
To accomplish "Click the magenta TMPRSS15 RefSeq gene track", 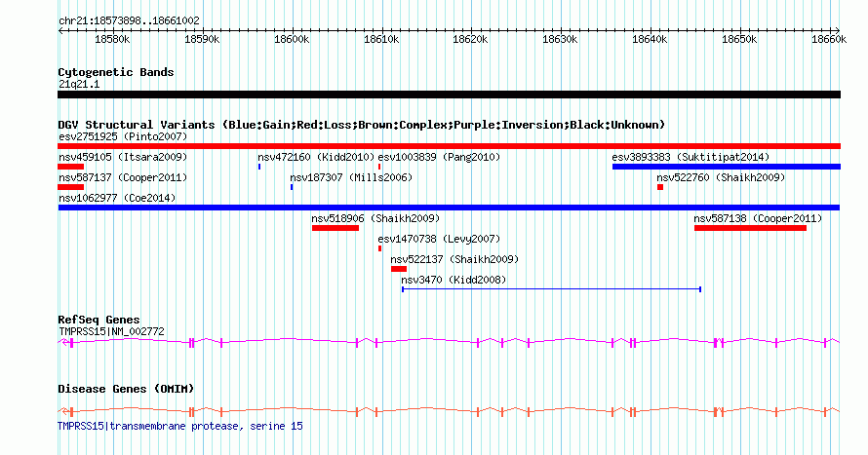I will point(449,343).
